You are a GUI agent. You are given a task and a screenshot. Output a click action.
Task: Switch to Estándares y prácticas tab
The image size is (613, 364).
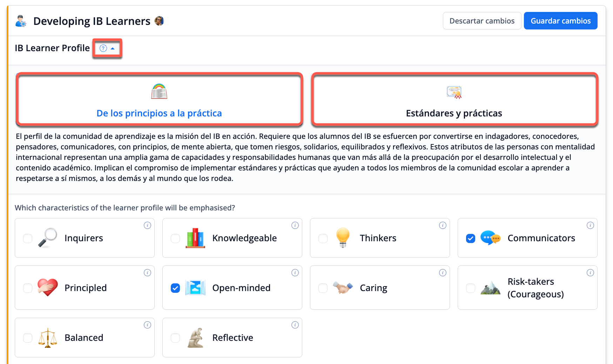tap(454, 99)
